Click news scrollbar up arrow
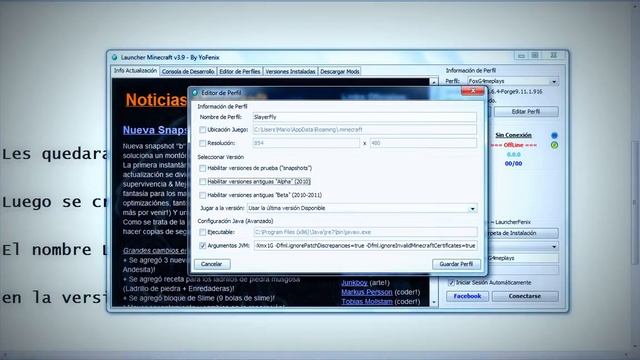 click(433, 82)
